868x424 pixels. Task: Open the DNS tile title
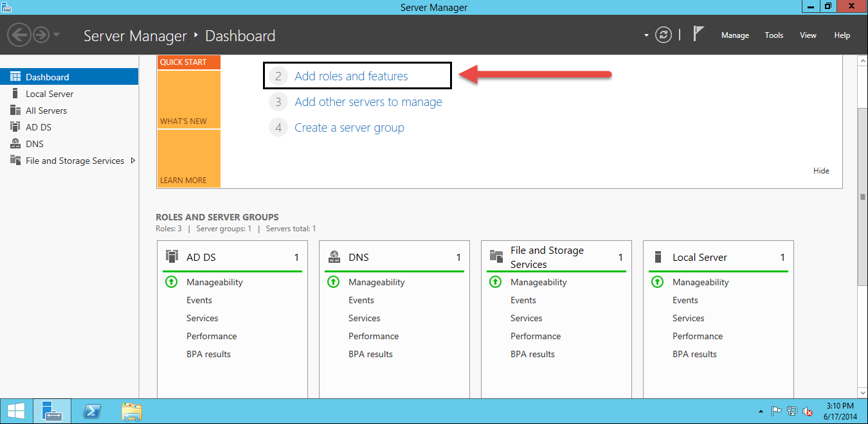click(359, 257)
